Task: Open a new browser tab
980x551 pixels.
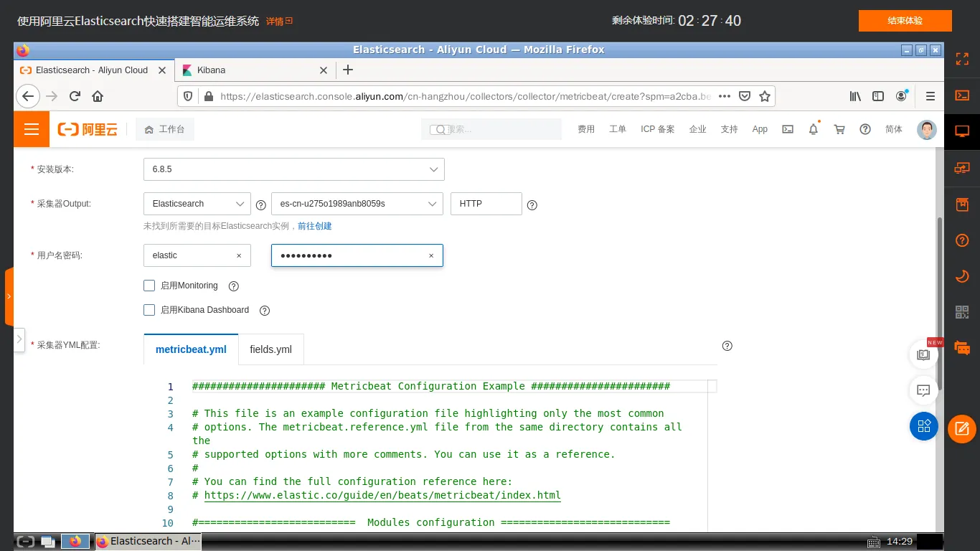Action: tap(348, 70)
